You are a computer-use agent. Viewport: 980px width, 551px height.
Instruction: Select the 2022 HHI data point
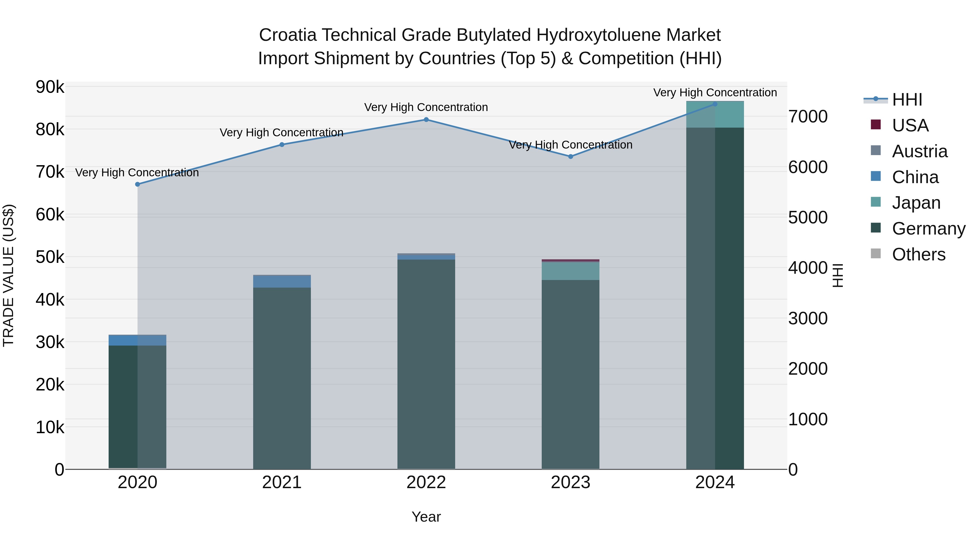pyautogui.click(x=427, y=120)
